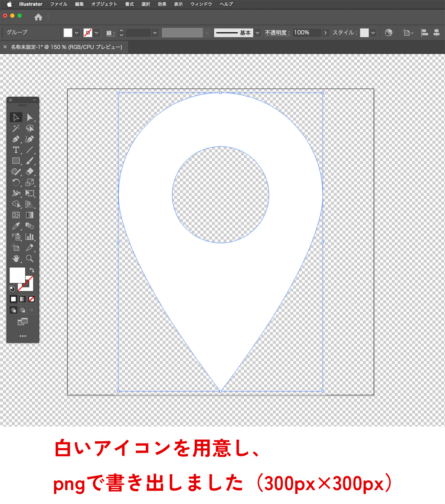This screenshot has height=504, width=445.
Task: Click the white Fill color swatch in toolbox
Action: (17, 274)
